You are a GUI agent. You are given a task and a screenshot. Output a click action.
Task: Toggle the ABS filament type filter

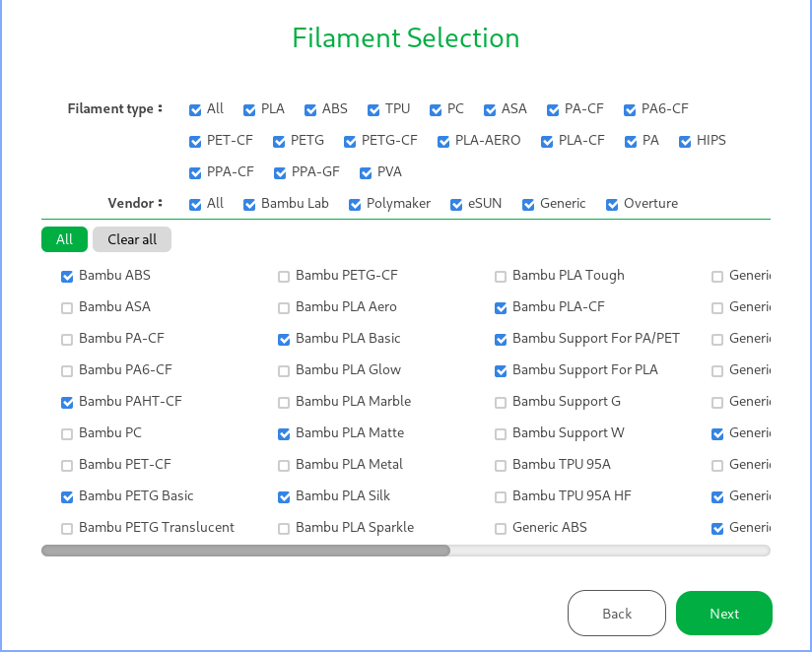coord(310,109)
